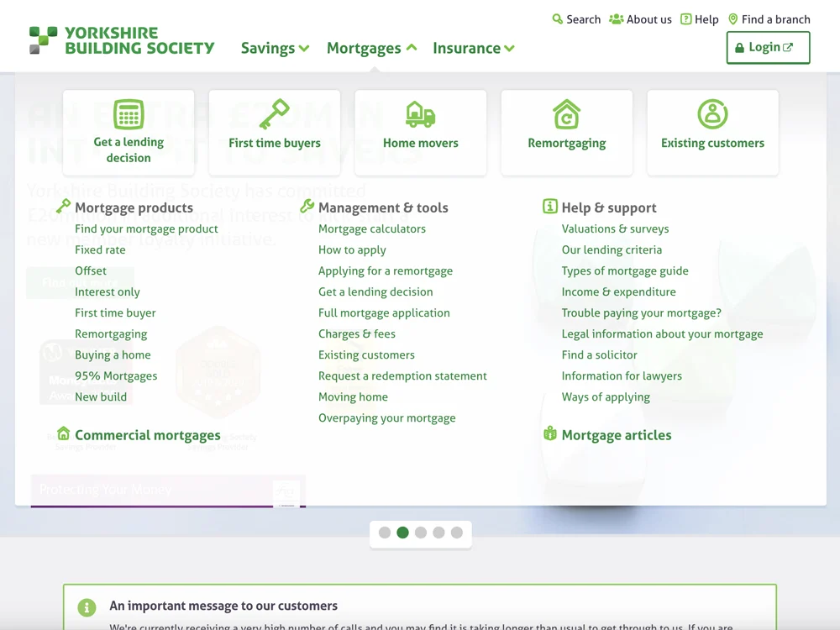Open Charges & fees link
This screenshot has width=840, height=630.
[x=357, y=333]
